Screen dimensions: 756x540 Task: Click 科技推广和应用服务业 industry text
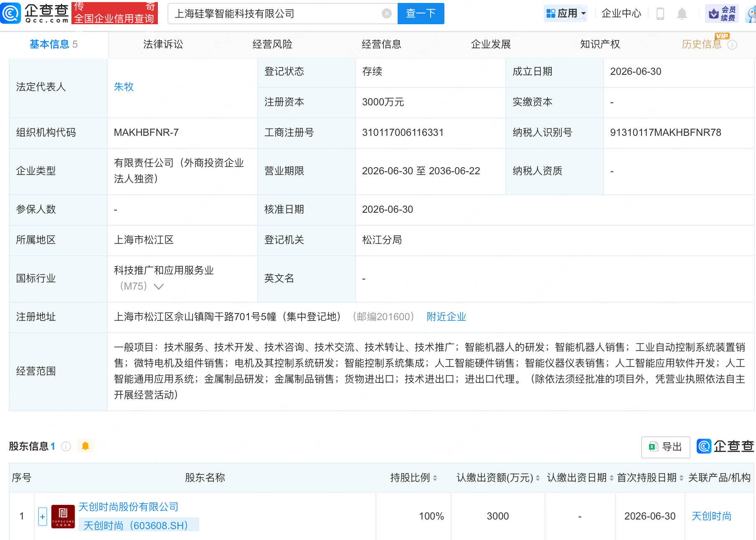[x=164, y=270]
